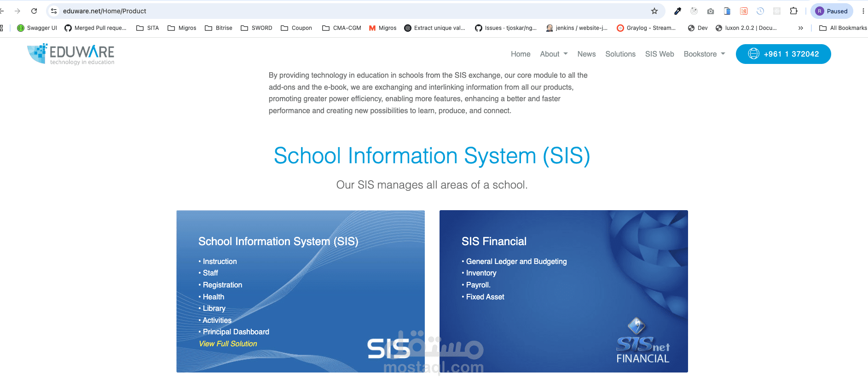
Task: Open the Migros Gmail bookmark
Action: (382, 28)
